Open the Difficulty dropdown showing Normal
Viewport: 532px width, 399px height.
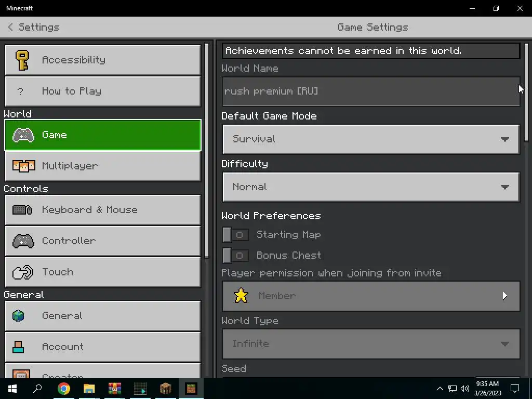click(371, 187)
